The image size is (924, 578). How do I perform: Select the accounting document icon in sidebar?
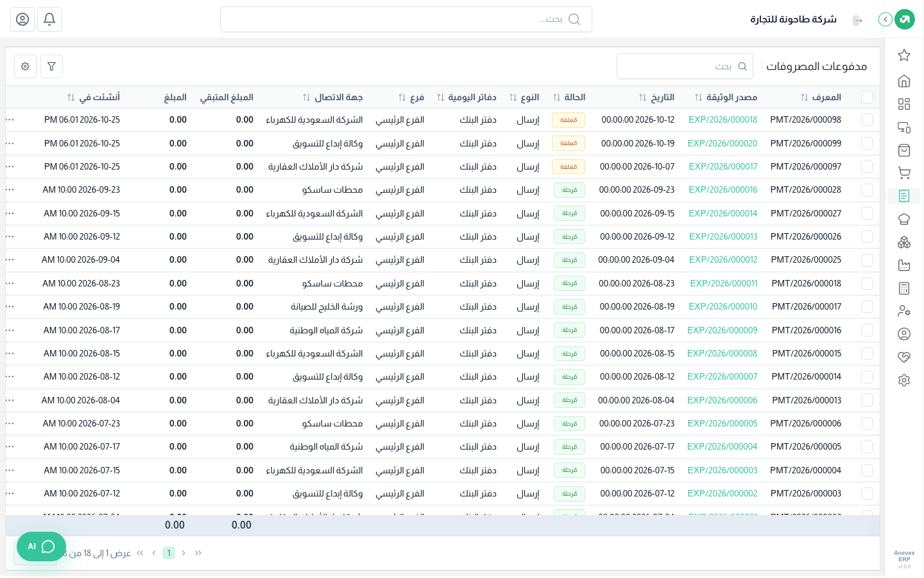pyautogui.click(x=904, y=196)
